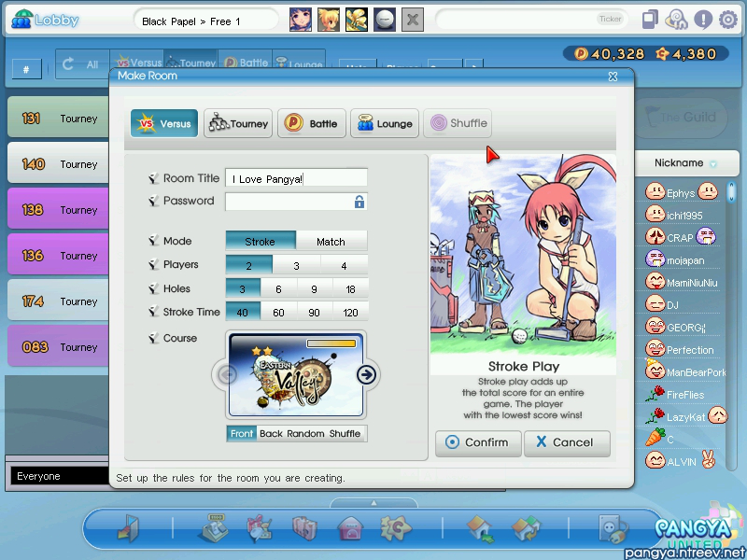The width and height of the screenshot is (747, 560).
Task: Go to previous course with left arrow
Action: 227,374
